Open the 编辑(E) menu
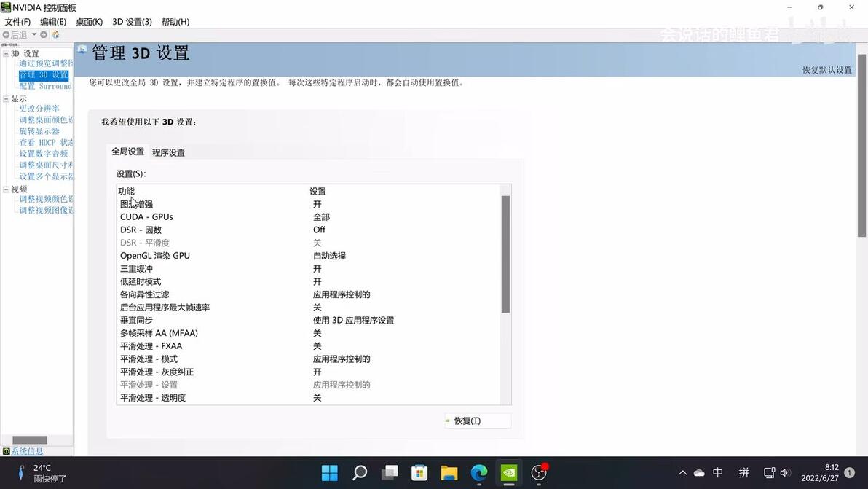This screenshot has width=868, height=489. pyautogui.click(x=53, y=22)
